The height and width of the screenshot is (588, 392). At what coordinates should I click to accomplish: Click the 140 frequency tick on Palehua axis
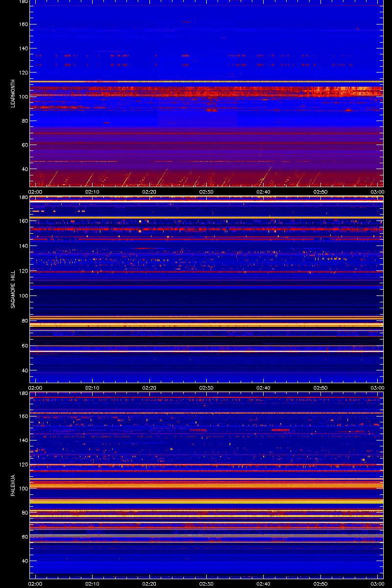click(x=23, y=441)
